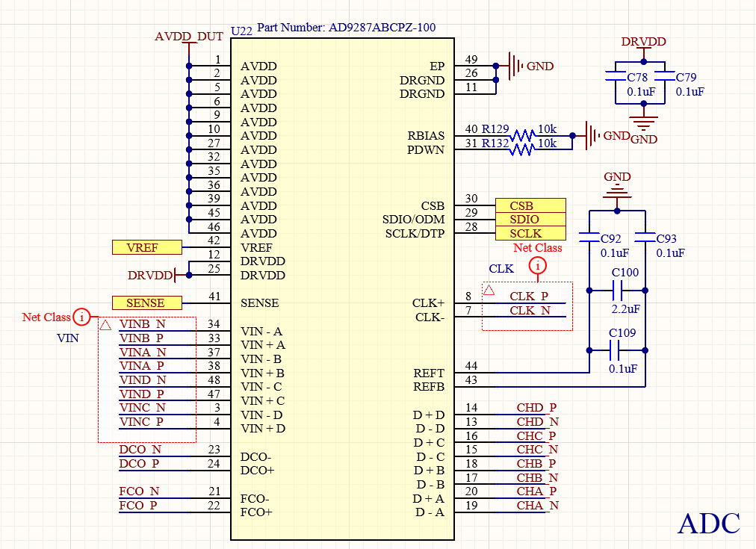Screen dimensions: 756x549
Task: Select resistor R129 symbol
Action: pos(522,136)
